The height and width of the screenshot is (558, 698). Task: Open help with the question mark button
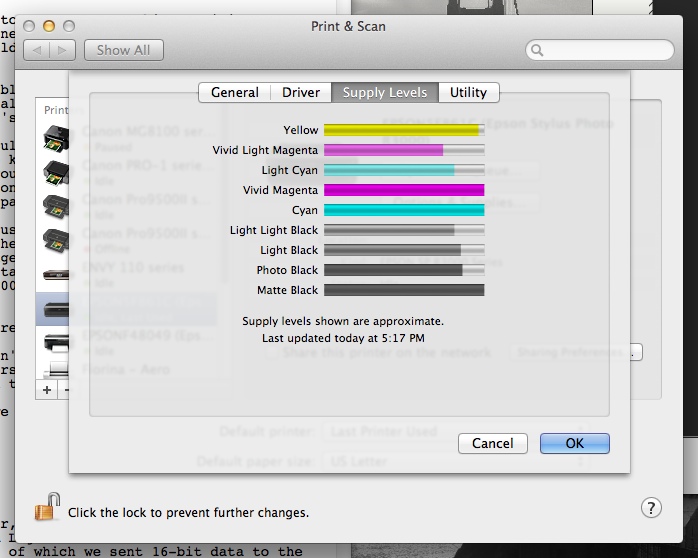(x=650, y=508)
